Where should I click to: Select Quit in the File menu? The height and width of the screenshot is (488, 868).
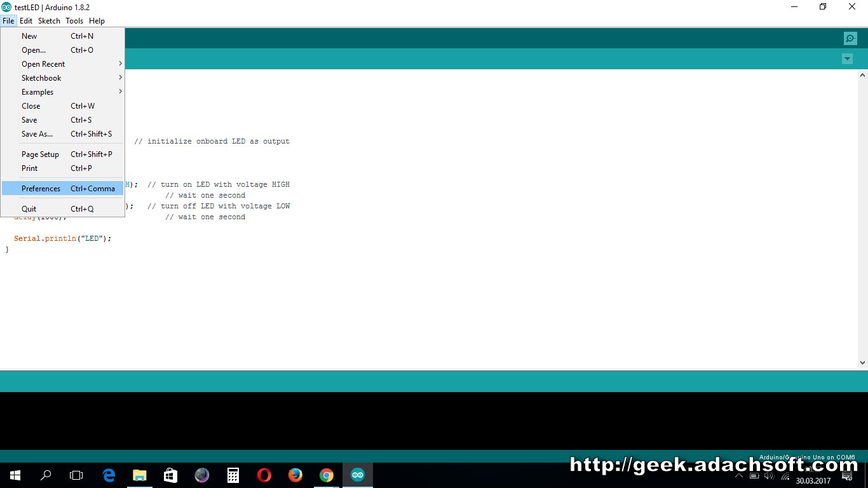62,209
